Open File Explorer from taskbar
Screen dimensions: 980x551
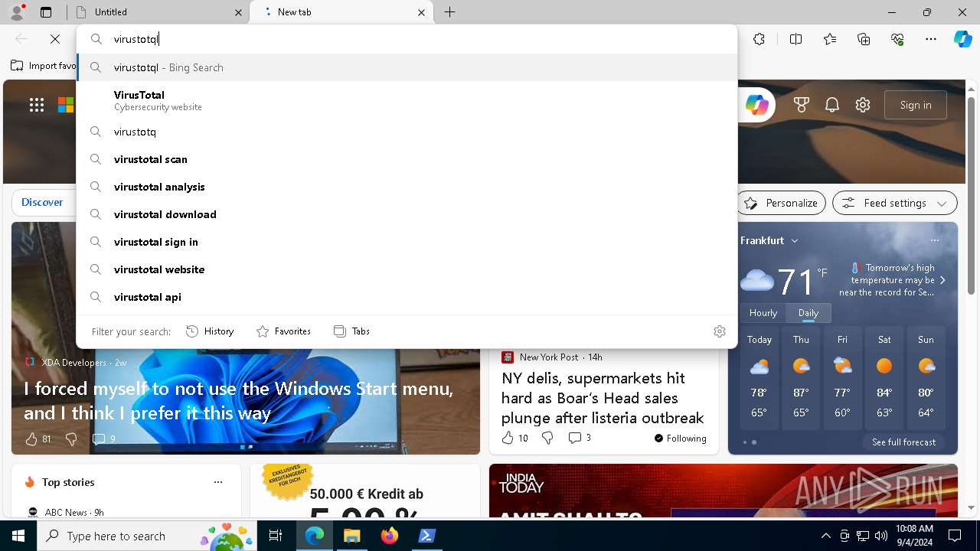351,536
